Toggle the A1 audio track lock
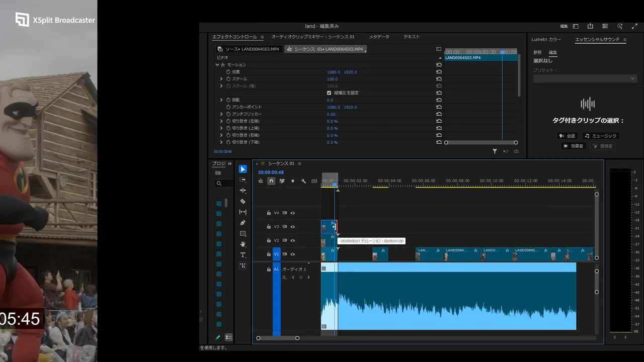The image size is (644, 362). pyautogui.click(x=269, y=269)
